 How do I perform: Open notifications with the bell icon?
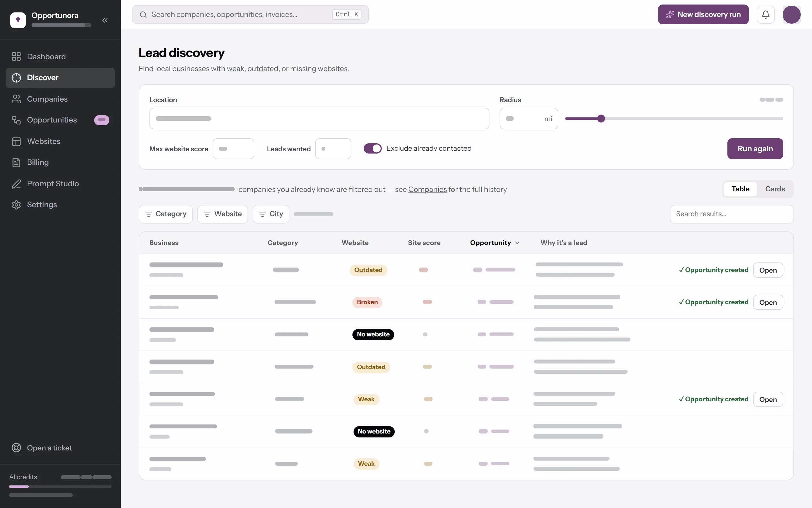click(x=765, y=14)
